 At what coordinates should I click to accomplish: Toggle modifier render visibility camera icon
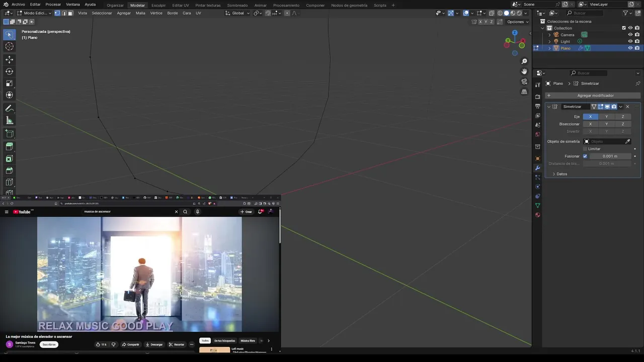tap(614, 107)
